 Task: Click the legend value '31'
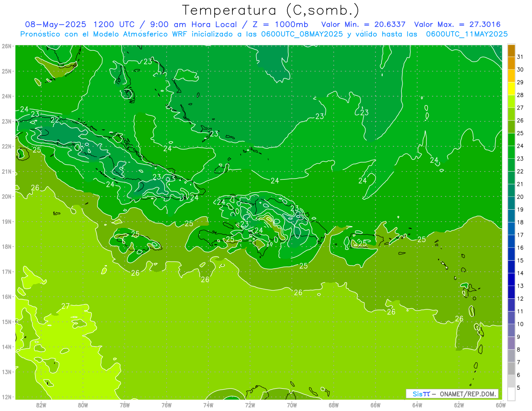(520, 57)
